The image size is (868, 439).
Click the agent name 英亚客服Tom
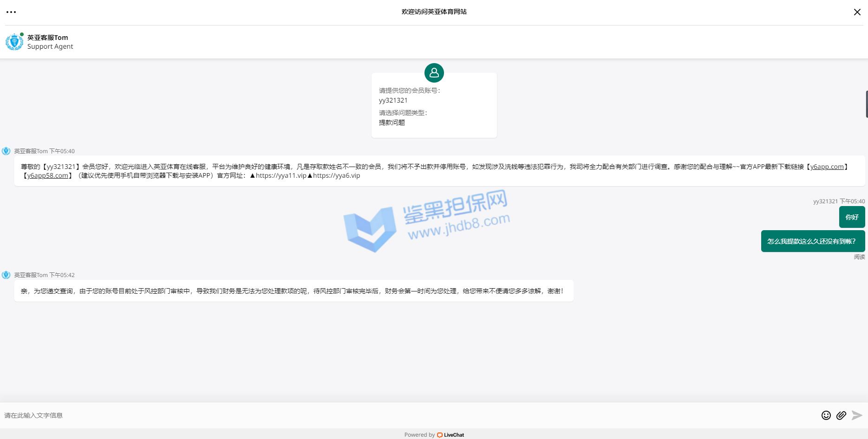pyautogui.click(x=47, y=38)
